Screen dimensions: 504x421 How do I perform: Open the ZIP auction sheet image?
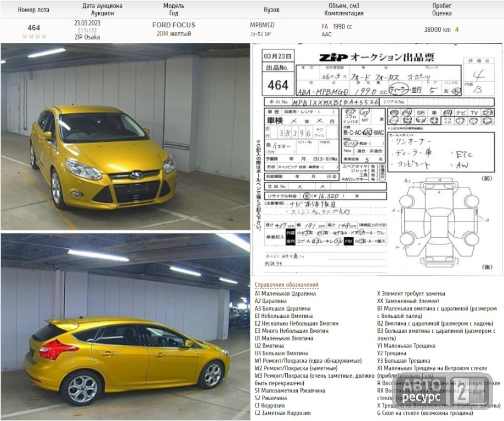pyautogui.click(x=377, y=160)
